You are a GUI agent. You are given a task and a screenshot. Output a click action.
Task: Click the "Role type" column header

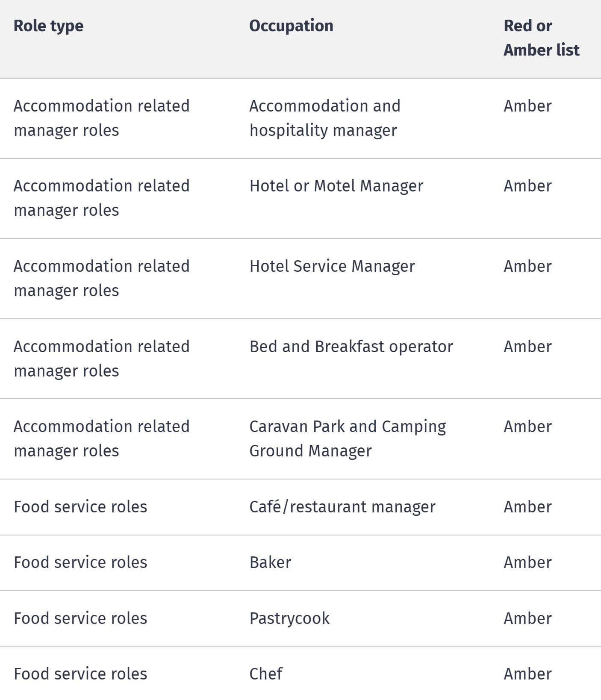(x=49, y=26)
